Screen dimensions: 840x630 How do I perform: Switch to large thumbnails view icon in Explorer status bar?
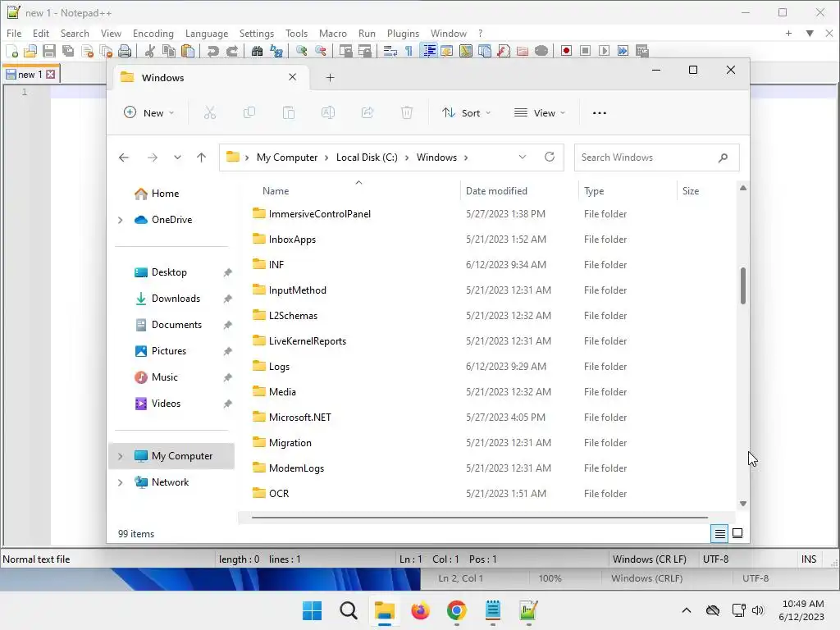pos(737,533)
